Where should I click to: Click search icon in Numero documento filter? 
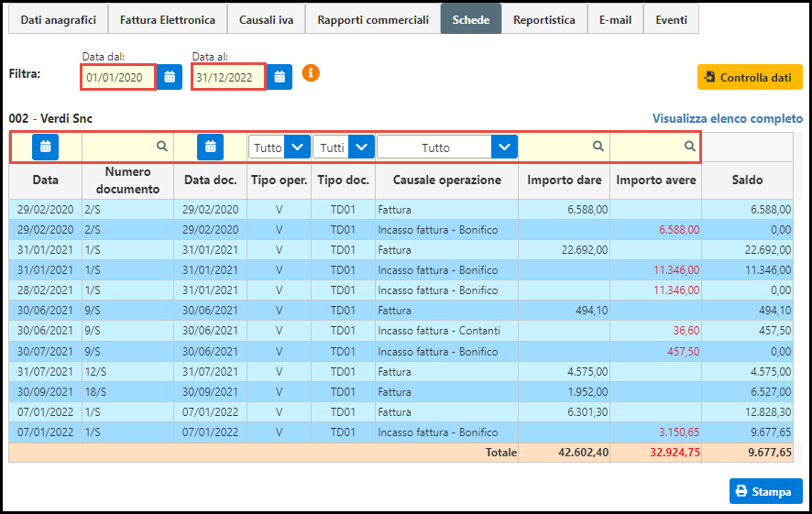(162, 147)
